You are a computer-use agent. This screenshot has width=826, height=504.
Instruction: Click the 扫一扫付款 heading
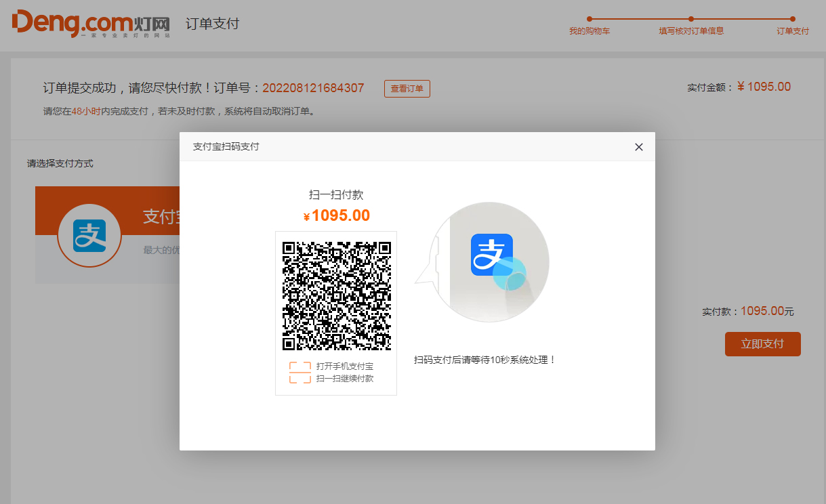coord(336,195)
